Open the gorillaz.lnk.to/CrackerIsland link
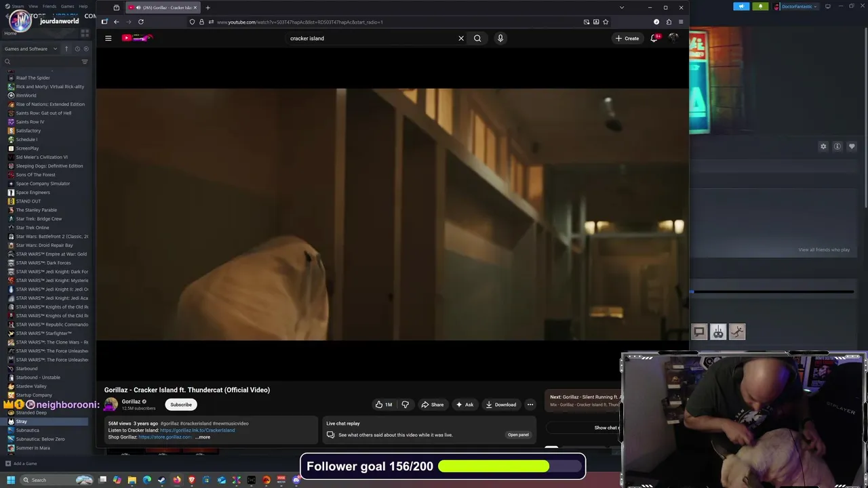Screen dimensions: 868x488 pyautogui.click(x=197, y=430)
